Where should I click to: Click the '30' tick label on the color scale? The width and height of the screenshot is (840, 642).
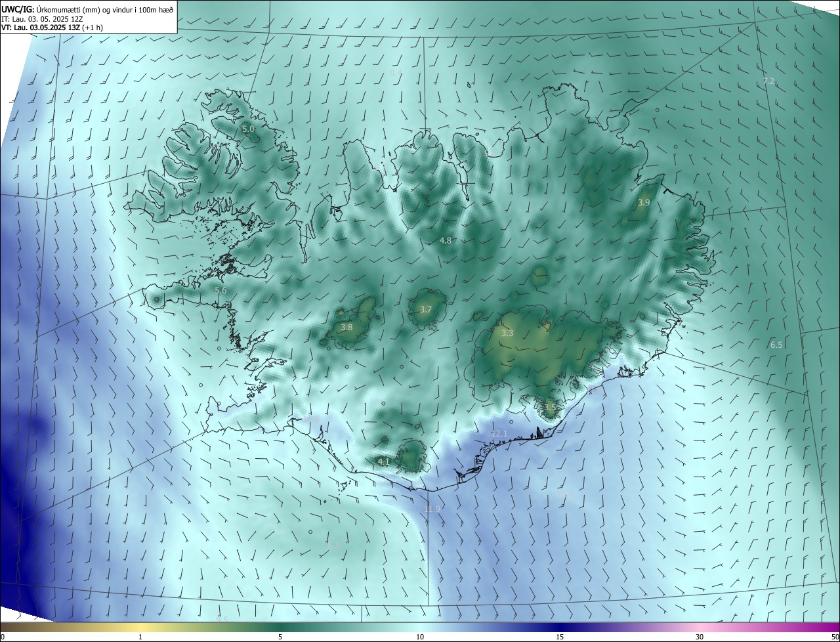tap(700, 637)
